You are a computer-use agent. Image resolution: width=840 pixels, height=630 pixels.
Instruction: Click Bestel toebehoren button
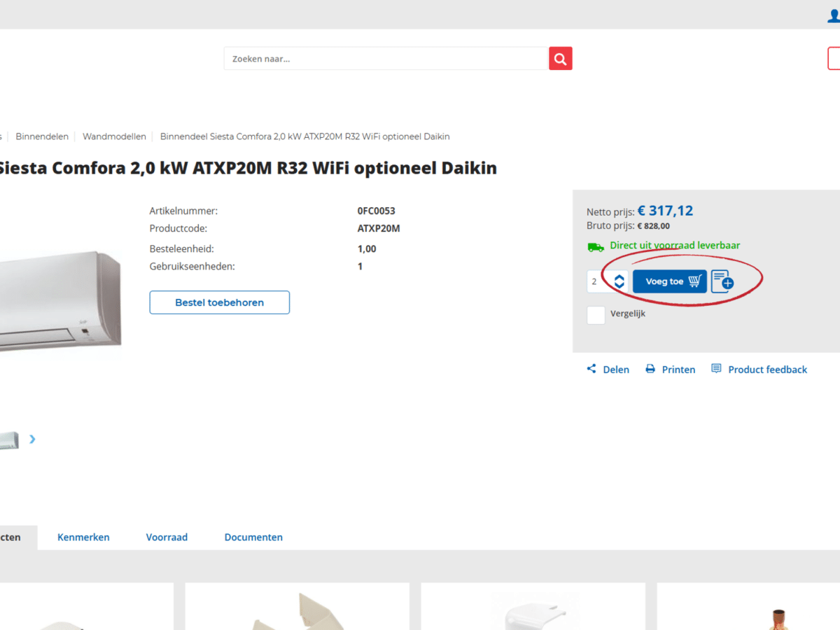pyautogui.click(x=219, y=302)
